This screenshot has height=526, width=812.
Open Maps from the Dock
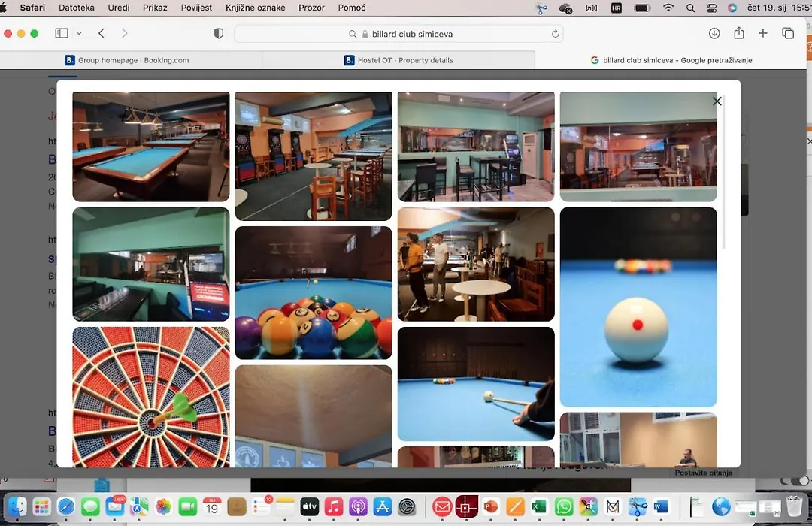(139, 506)
